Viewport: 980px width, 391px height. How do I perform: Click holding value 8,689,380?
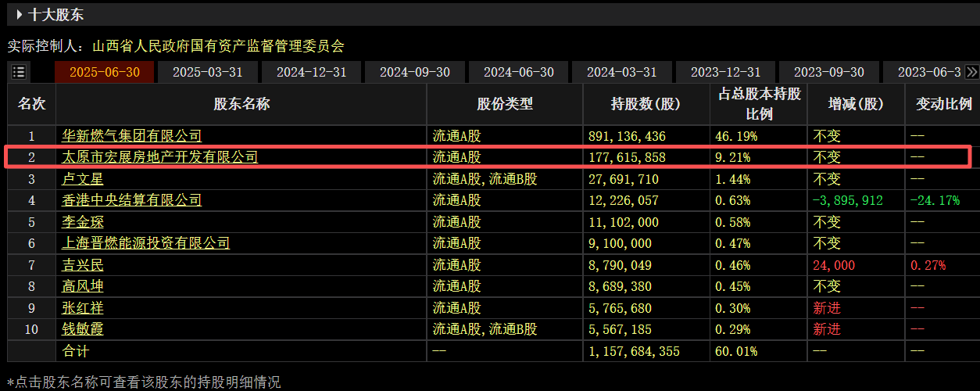621,286
